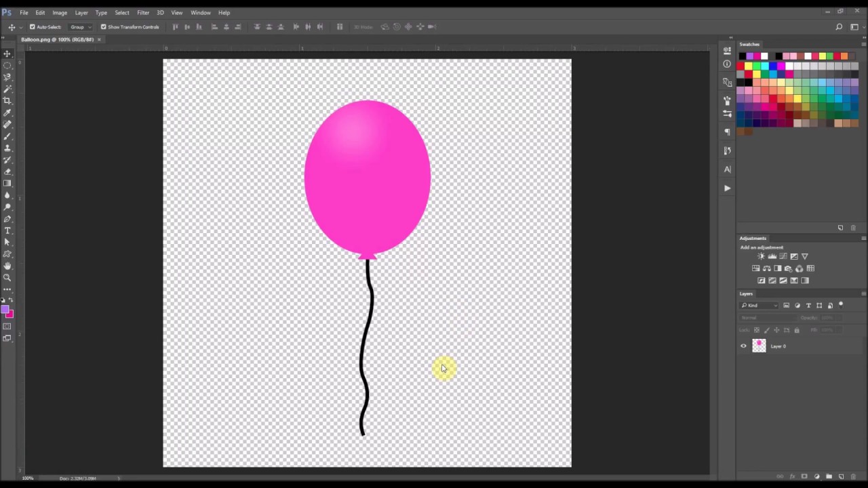Open Layers panel menu
The width and height of the screenshot is (868, 488).
863,293
